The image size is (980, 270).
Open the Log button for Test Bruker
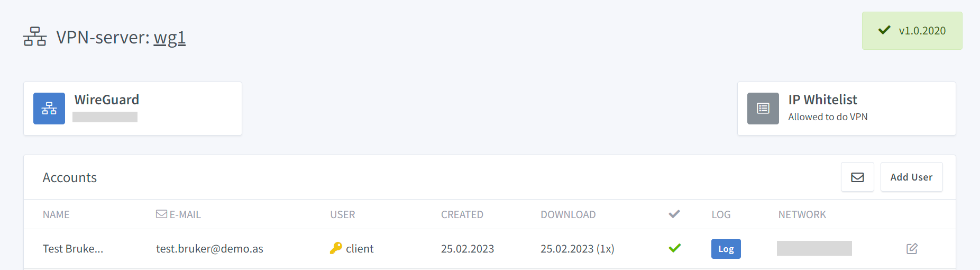pyautogui.click(x=726, y=249)
